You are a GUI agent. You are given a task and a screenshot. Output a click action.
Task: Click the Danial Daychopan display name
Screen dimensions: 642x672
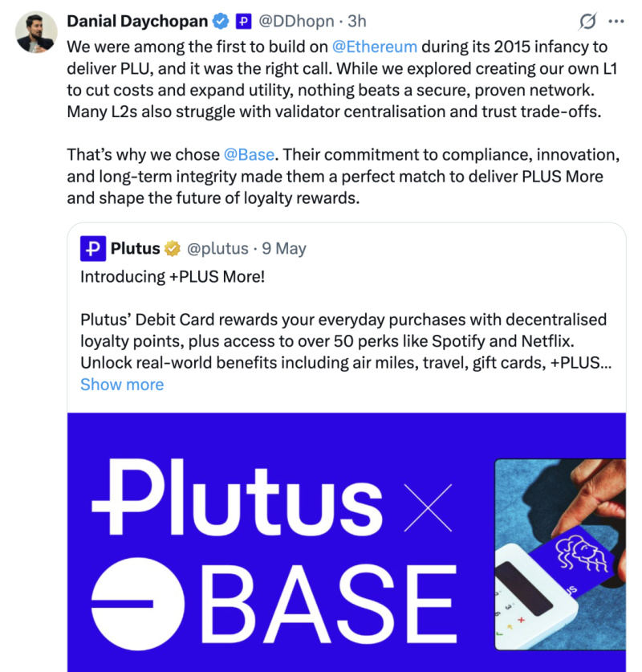[x=137, y=20]
